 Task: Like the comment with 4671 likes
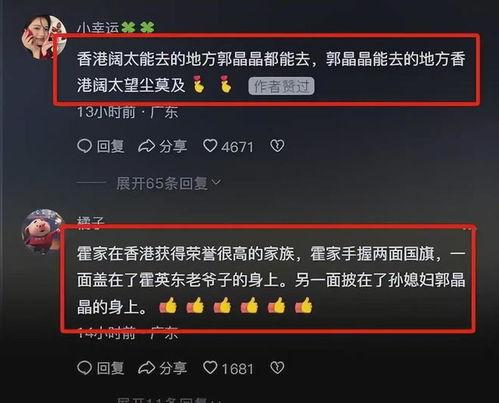click(210, 146)
